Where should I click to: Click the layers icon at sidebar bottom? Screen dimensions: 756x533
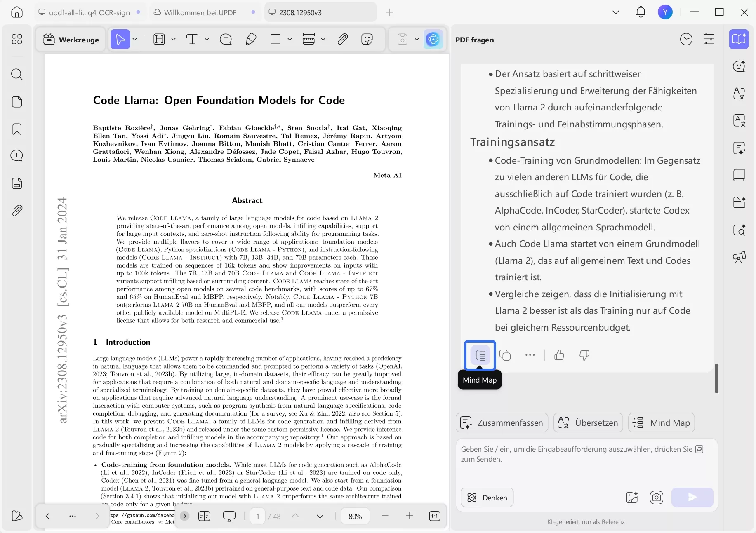pos(17,516)
